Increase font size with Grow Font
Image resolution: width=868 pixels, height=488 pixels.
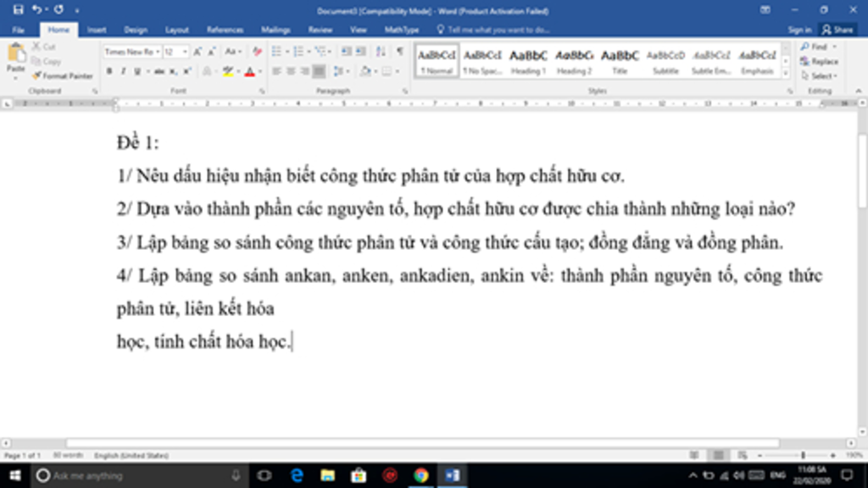198,52
